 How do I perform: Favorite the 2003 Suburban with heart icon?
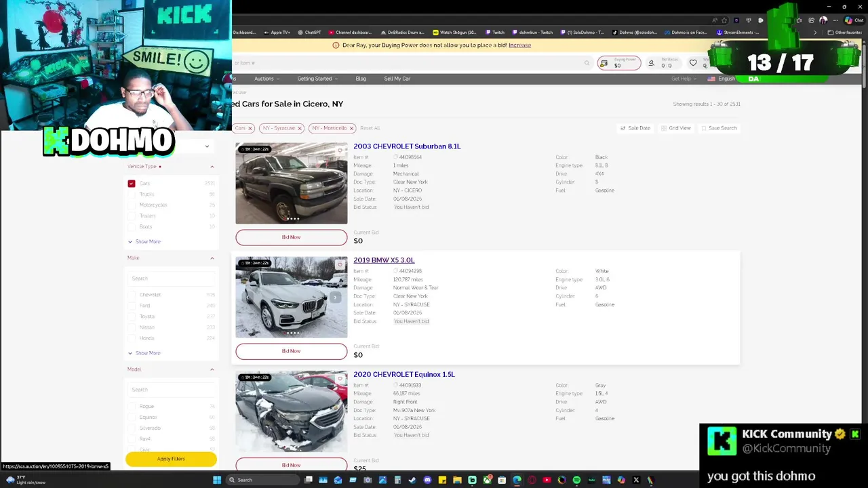pos(340,150)
